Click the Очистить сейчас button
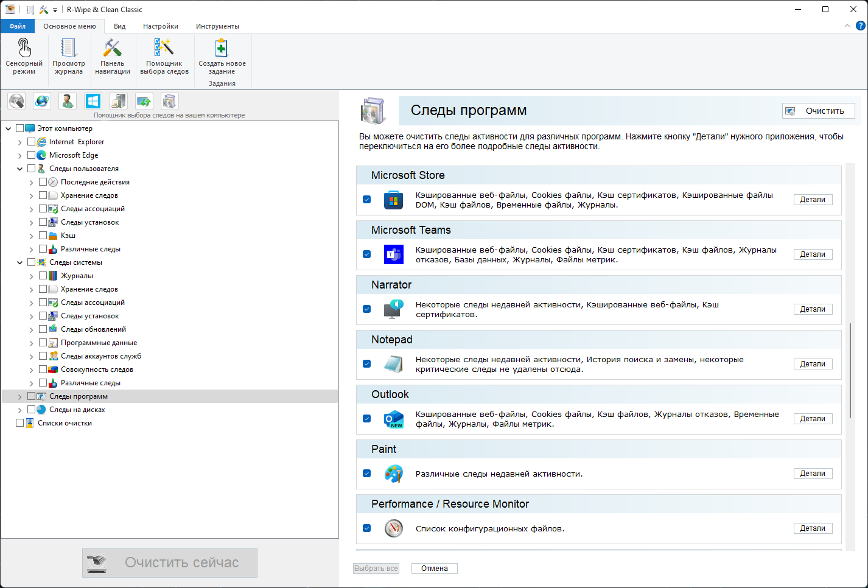This screenshot has width=868, height=588. click(170, 563)
